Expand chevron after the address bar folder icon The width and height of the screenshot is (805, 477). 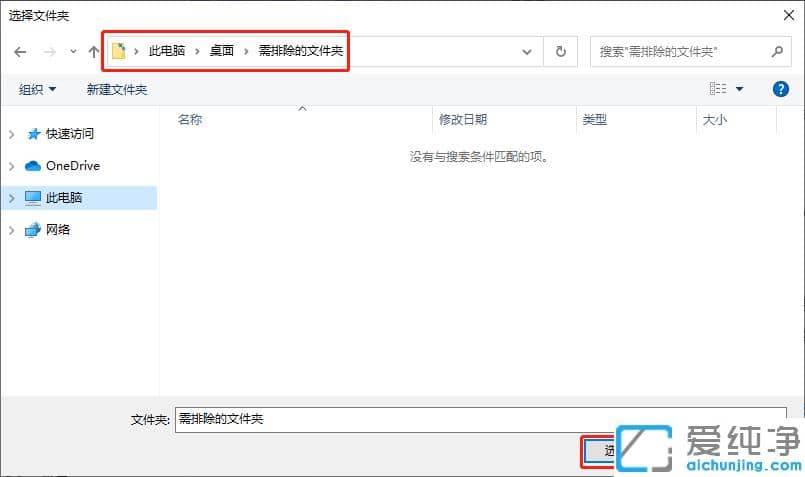136,51
